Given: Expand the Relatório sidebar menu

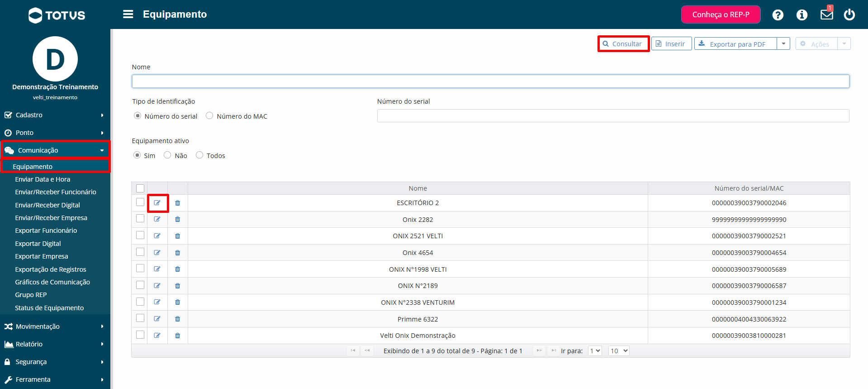Looking at the screenshot, I should point(55,344).
